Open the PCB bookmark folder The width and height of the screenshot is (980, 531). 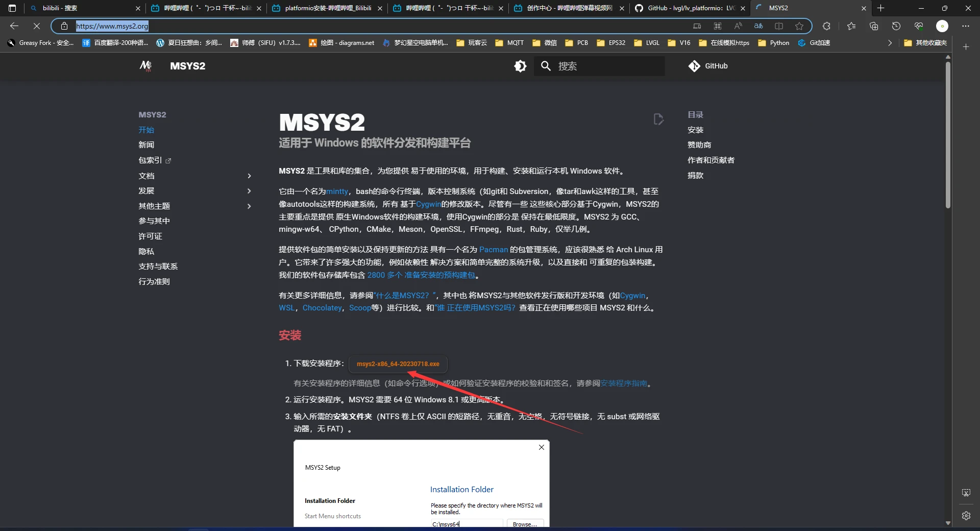coord(576,43)
